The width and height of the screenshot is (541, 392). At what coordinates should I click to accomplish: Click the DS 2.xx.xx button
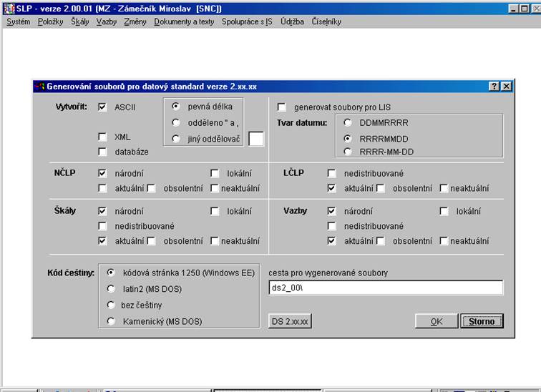click(290, 321)
